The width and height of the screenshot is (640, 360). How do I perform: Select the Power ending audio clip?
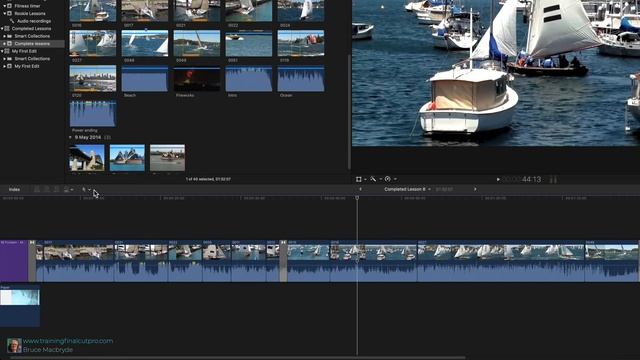click(x=93, y=114)
